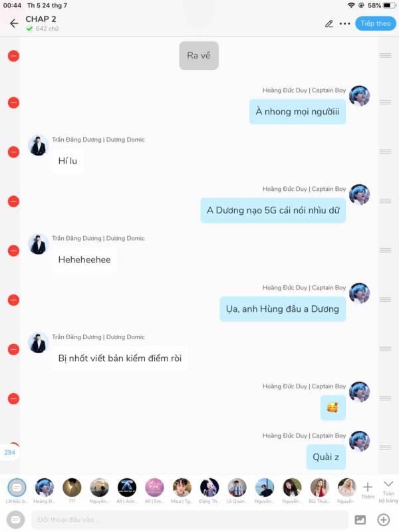Grab reorder handle beside 'À nhong mọi ngườiii'
Viewport: 399px width, 532px height.
(x=386, y=102)
